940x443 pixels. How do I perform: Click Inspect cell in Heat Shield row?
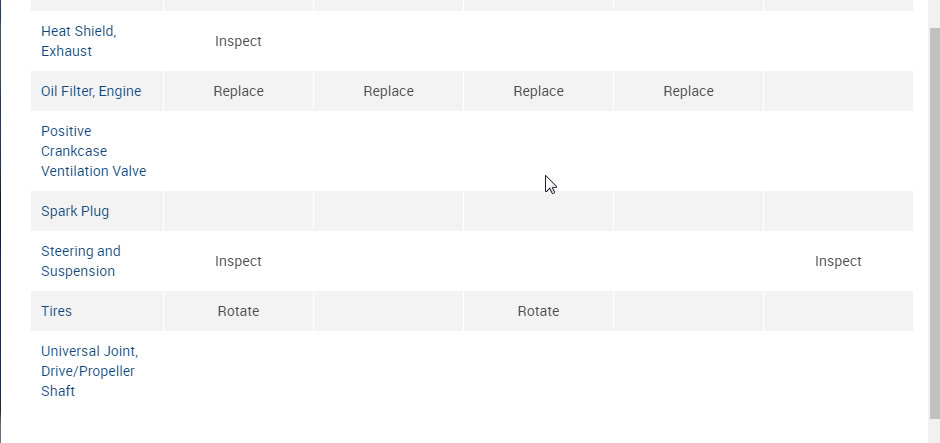click(238, 41)
